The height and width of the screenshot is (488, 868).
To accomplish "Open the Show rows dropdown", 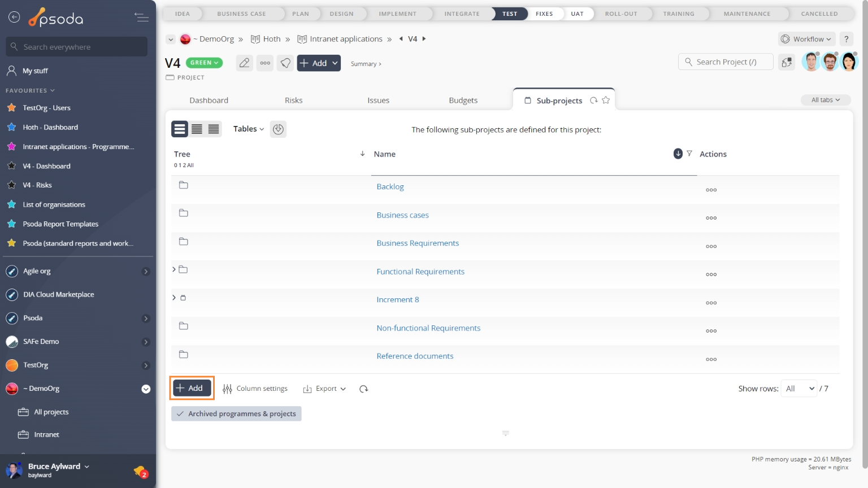I will (798, 389).
